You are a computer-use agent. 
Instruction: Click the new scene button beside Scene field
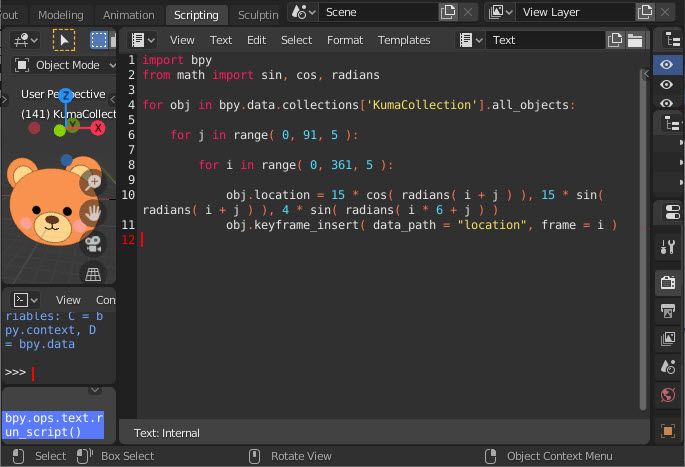coord(448,12)
